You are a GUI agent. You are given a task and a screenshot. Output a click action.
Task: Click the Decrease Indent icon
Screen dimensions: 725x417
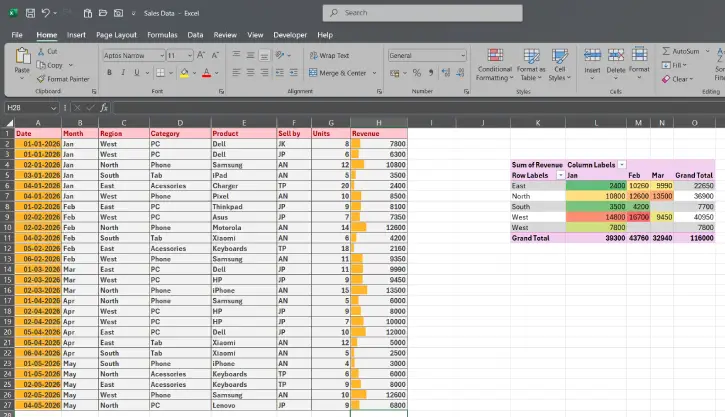pyautogui.click(x=280, y=73)
